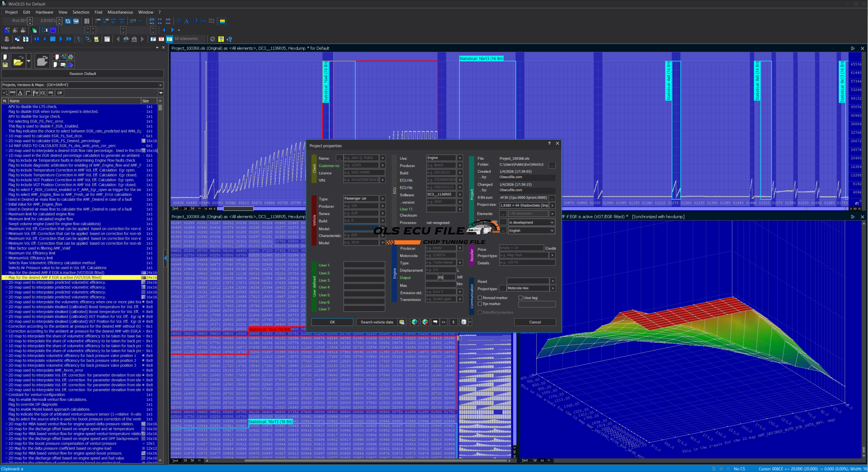The image size is (868, 472).
Task: Open the English language dropdown
Action: (x=531, y=231)
